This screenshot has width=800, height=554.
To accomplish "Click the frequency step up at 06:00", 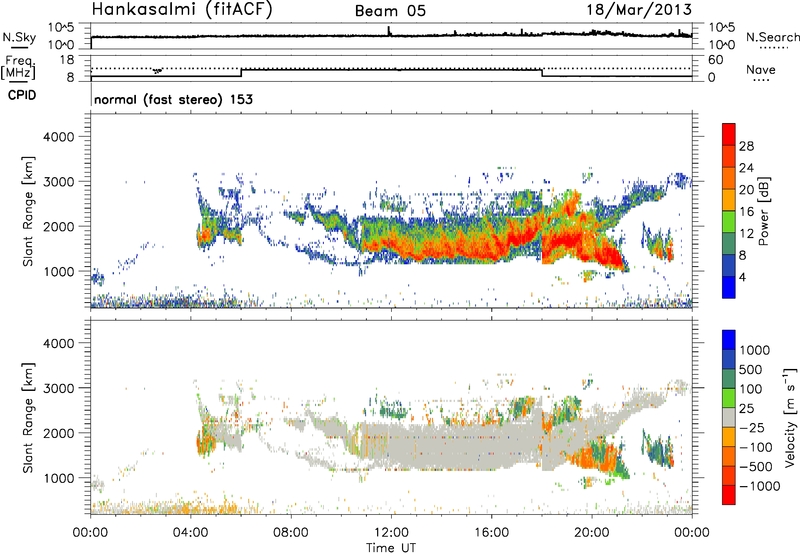I will (241, 73).
